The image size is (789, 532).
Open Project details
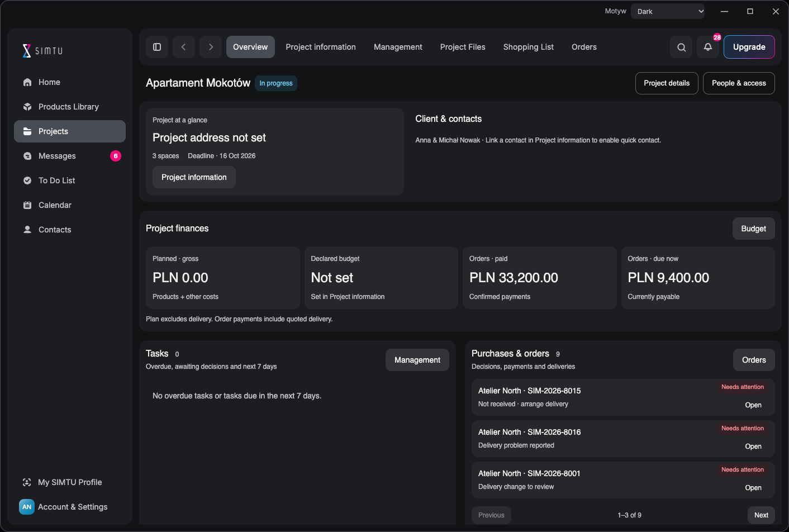pyautogui.click(x=667, y=83)
